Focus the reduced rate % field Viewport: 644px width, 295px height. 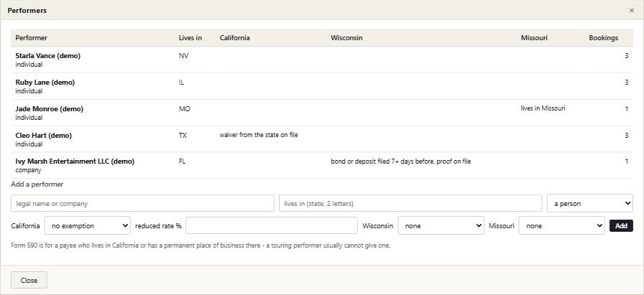[x=272, y=225]
